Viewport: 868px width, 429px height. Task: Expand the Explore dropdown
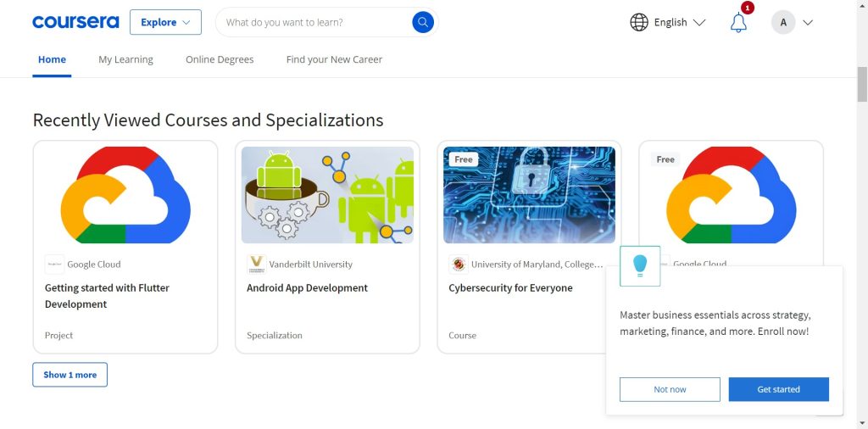pos(165,22)
